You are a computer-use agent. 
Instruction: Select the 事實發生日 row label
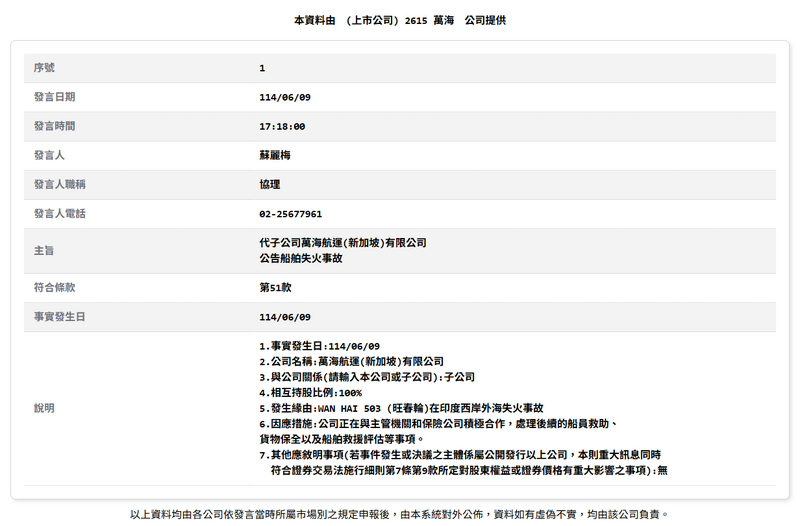pyautogui.click(x=59, y=317)
